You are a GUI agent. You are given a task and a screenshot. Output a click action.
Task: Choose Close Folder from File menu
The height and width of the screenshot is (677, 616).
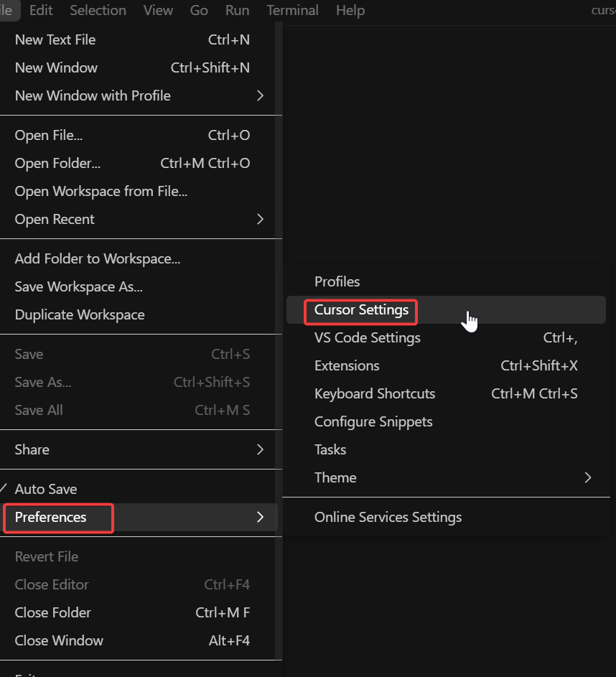pos(53,613)
